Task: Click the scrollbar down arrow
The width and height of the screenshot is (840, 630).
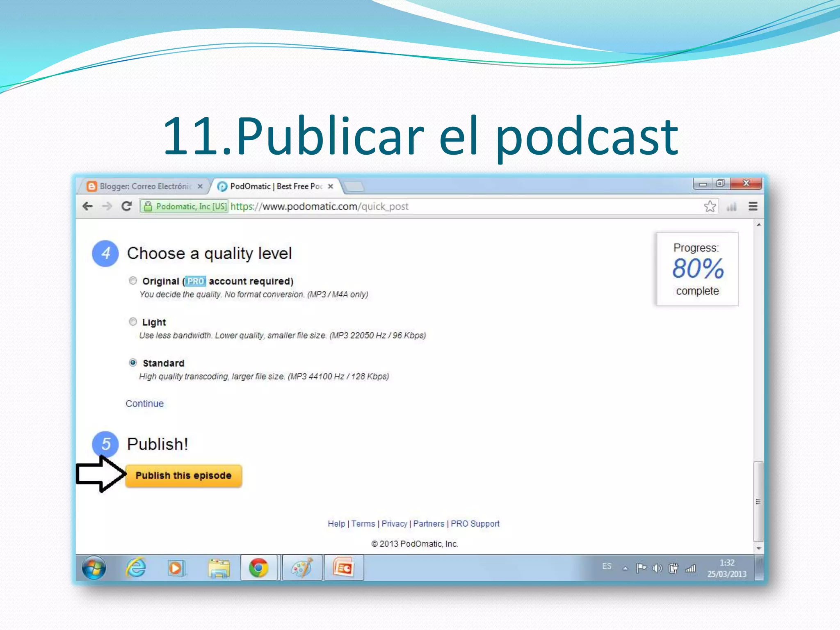Action: click(x=759, y=548)
